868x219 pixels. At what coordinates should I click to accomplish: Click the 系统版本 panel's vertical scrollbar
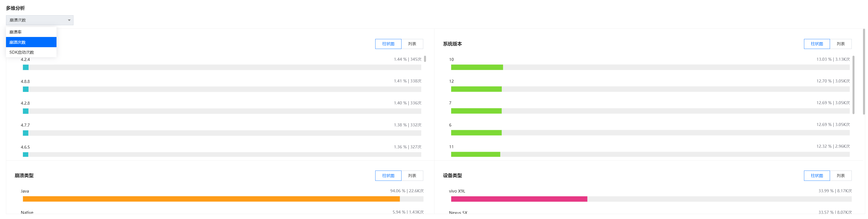coord(853,85)
